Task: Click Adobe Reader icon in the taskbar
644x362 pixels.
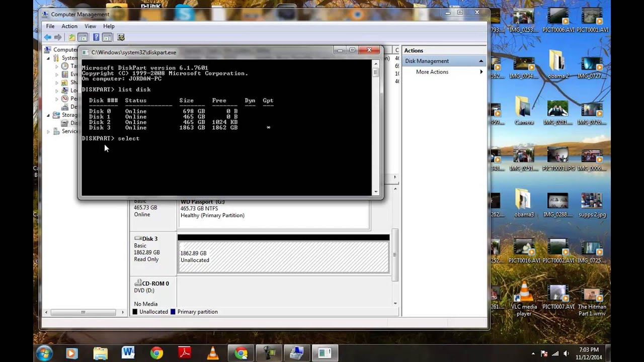Action: pyautogui.click(x=185, y=353)
